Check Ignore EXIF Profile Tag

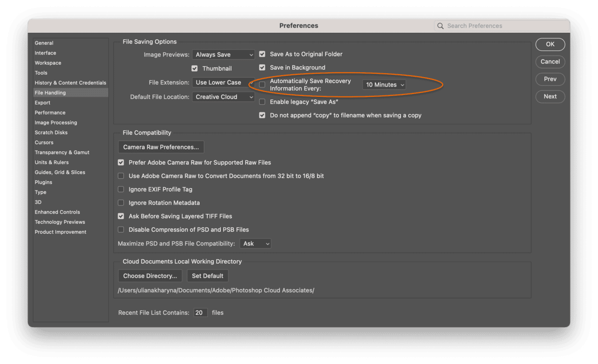point(121,189)
